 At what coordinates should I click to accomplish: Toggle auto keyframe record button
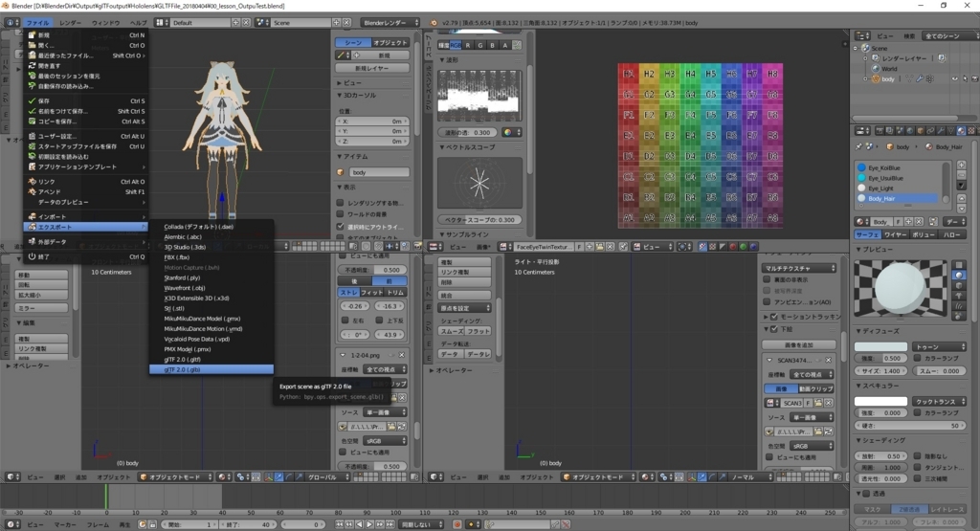[x=457, y=524]
